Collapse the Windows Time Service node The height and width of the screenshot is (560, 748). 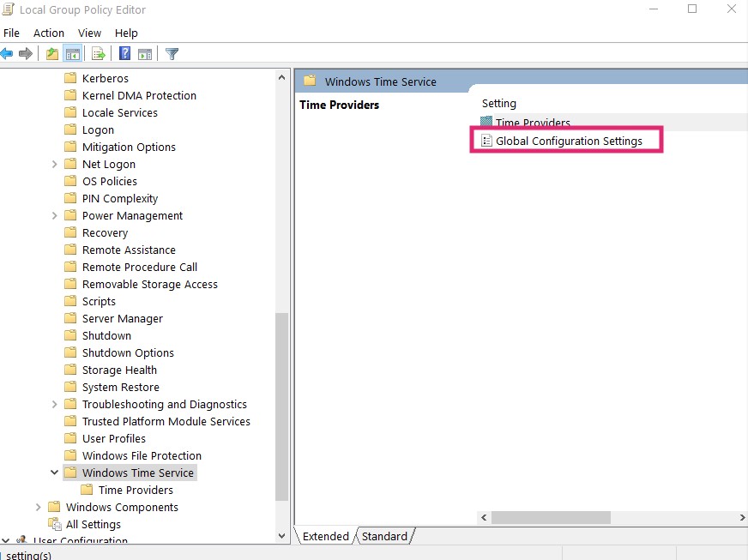[54, 473]
